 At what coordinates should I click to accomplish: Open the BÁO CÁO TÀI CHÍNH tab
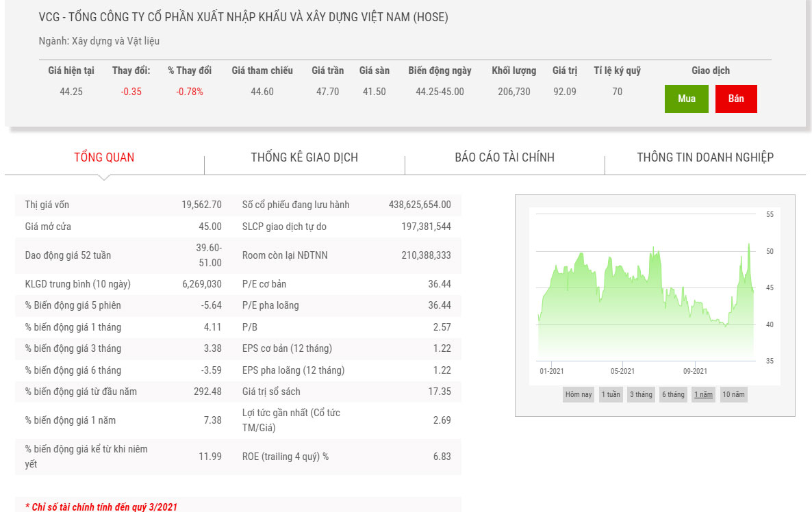505,157
